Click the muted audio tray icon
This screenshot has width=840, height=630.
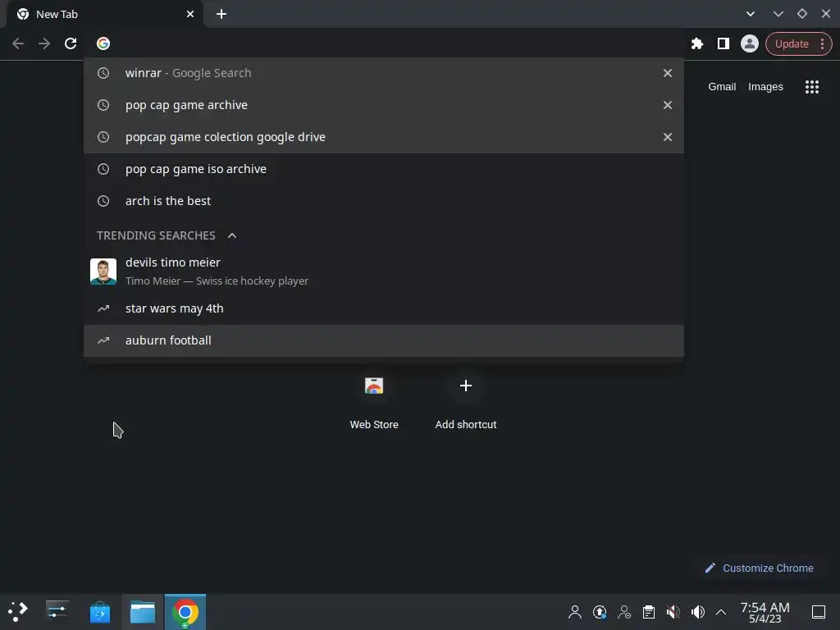(673, 612)
